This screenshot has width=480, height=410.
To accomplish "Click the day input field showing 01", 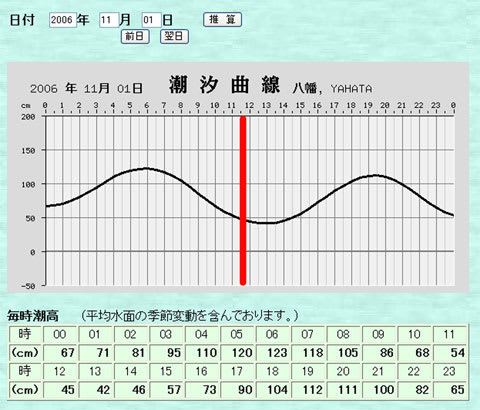I will 151,20.
